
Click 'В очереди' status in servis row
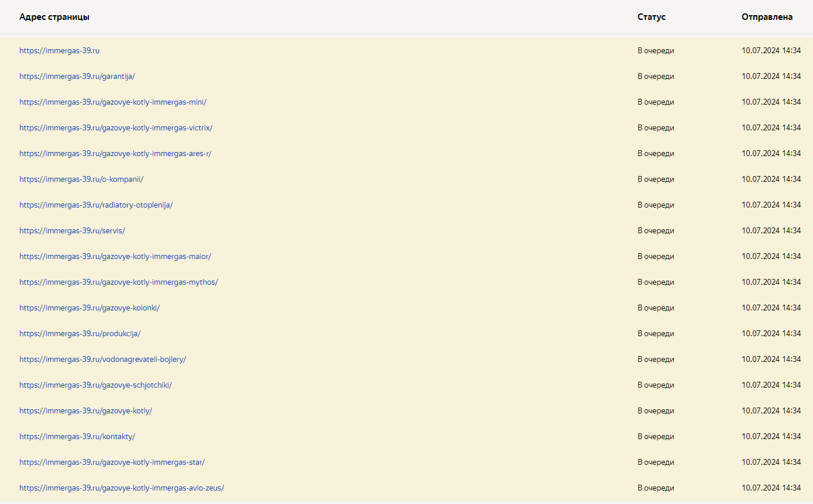[656, 230]
